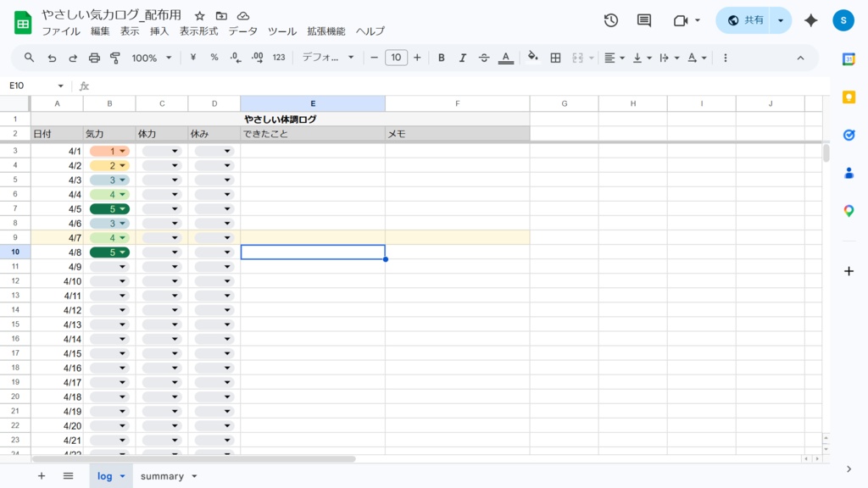Increase decimal places
This screenshot has height=488, width=868.
[x=257, y=58]
